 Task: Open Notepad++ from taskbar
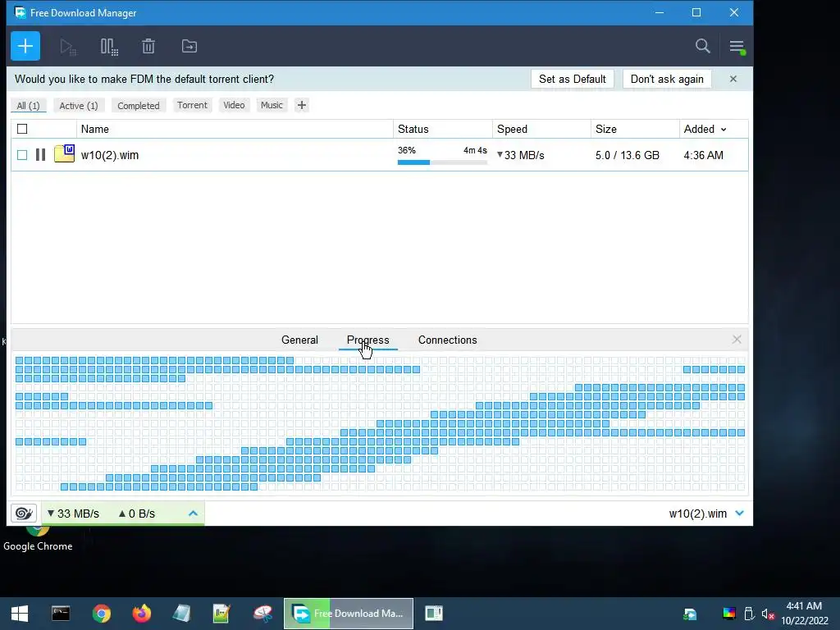point(221,614)
